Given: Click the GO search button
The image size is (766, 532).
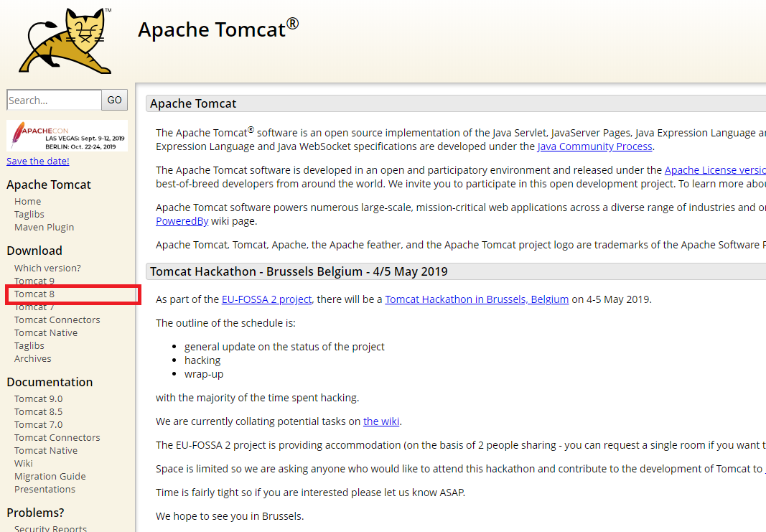Looking at the screenshot, I should tap(115, 100).
